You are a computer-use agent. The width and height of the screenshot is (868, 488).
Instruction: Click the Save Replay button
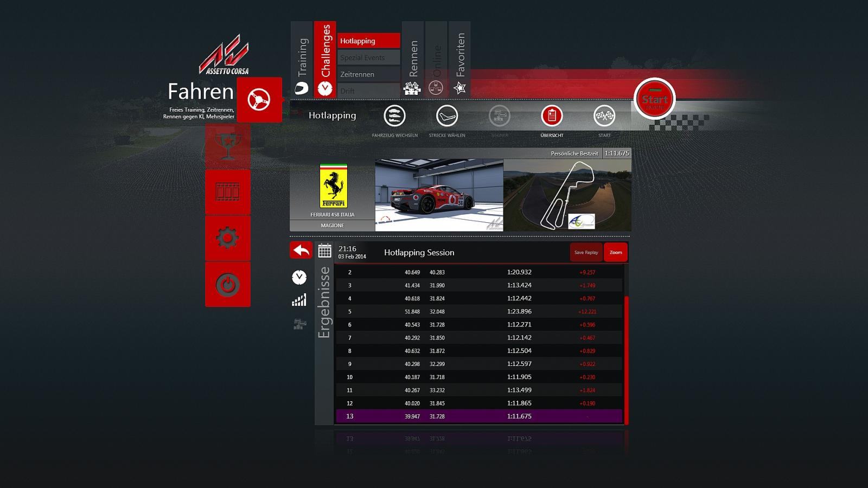[586, 252]
